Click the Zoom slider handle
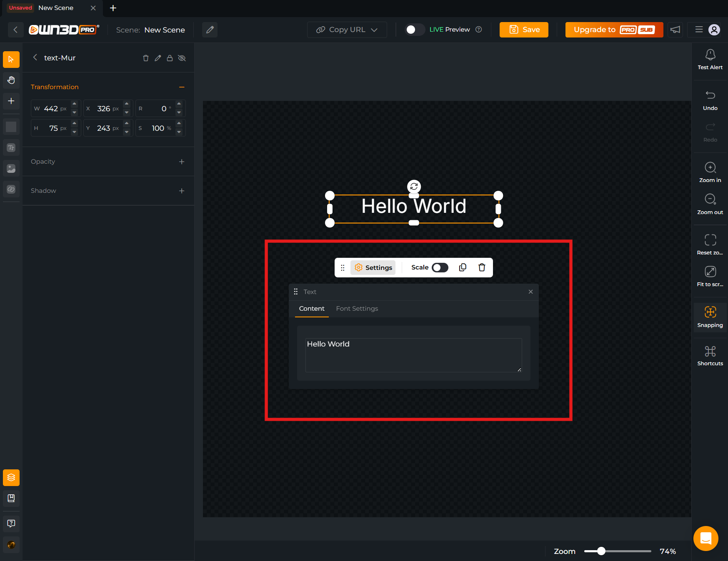 (601, 551)
